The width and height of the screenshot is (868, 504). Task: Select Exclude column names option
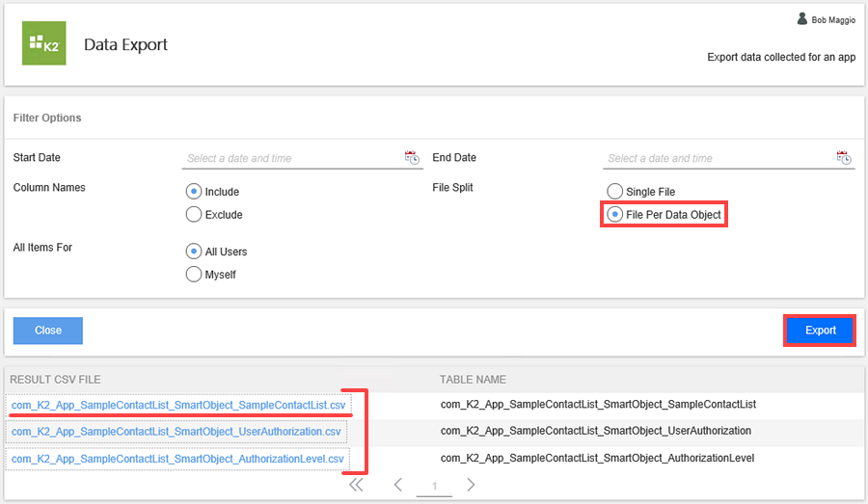(193, 214)
